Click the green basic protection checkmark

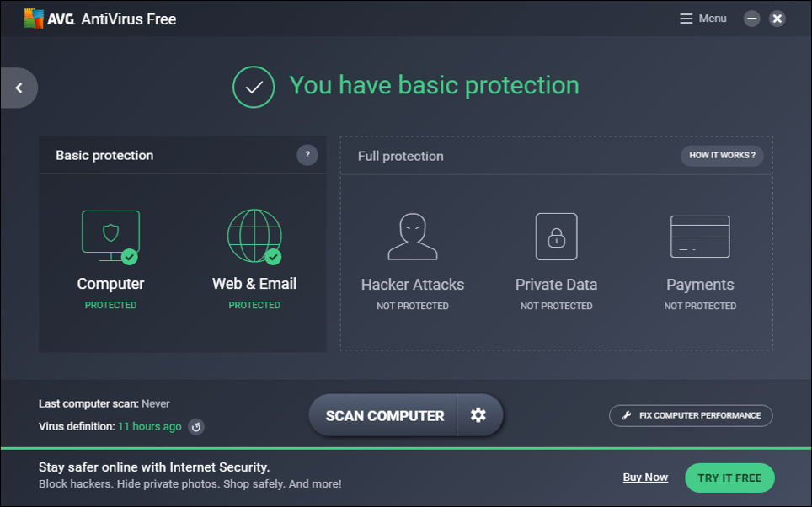click(x=254, y=87)
